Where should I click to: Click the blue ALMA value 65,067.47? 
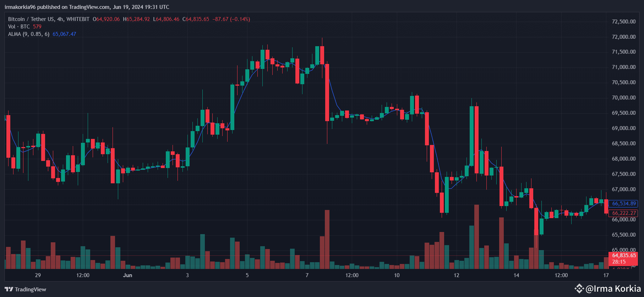[x=64, y=34]
